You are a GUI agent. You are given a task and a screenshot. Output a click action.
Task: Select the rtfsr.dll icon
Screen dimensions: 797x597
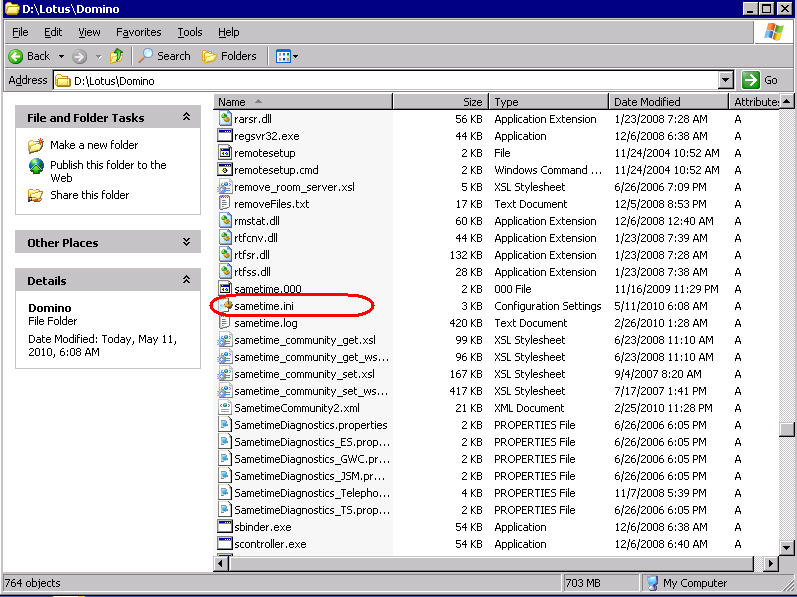click(225, 255)
